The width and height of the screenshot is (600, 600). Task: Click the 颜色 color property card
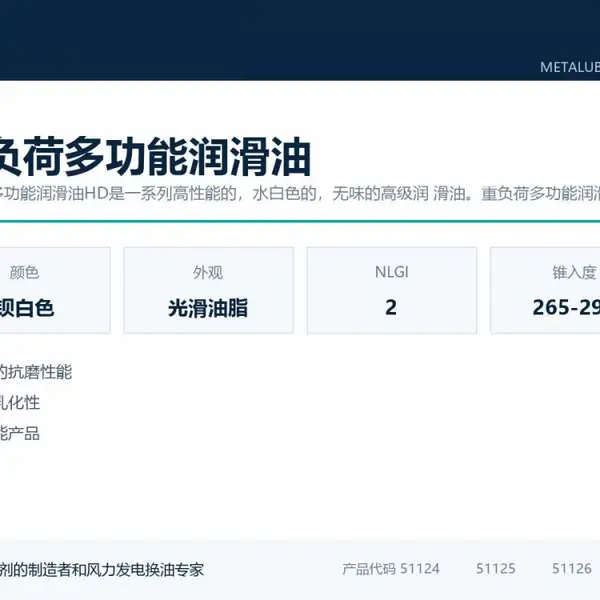pyautogui.click(x=55, y=290)
